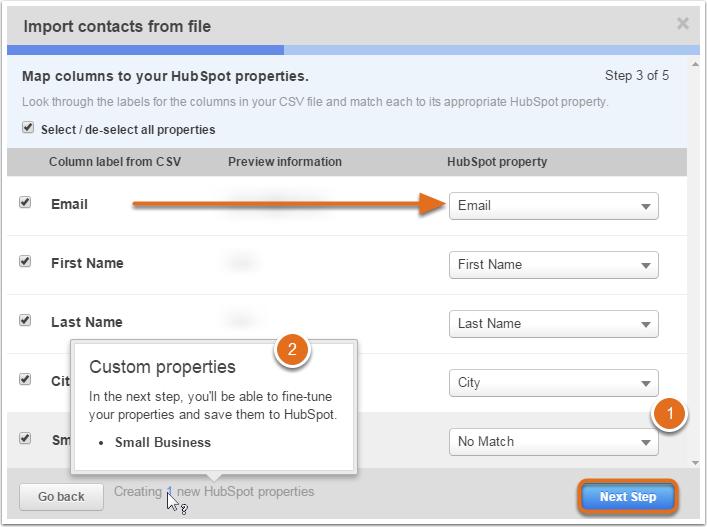Click the scrollbar down arrow
Image resolution: width=707 pixels, height=527 pixels.
(x=695, y=463)
